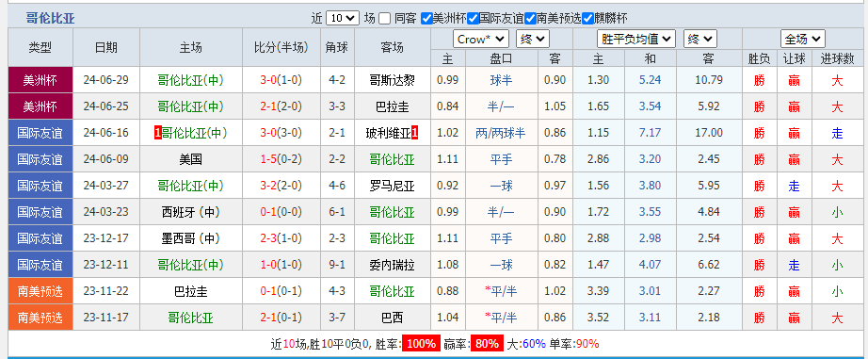
Task: Click the 西班牙 (中) home team
Action: pos(190,212)
